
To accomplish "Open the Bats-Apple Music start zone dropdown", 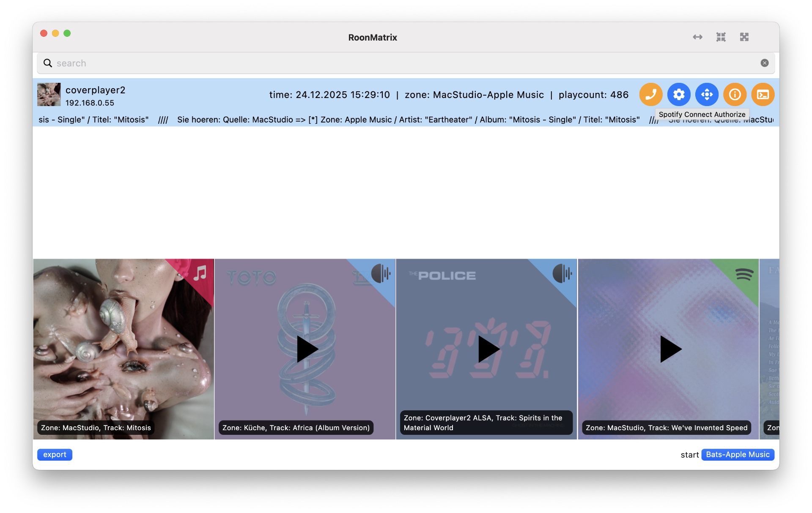I will pos(737,455).
